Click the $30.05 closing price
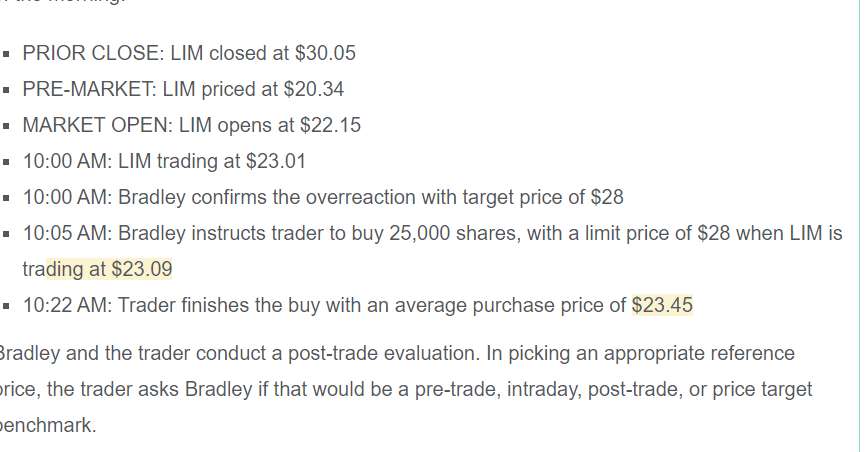This screenshot has height=452, width=865. click(x=325, y=53)
